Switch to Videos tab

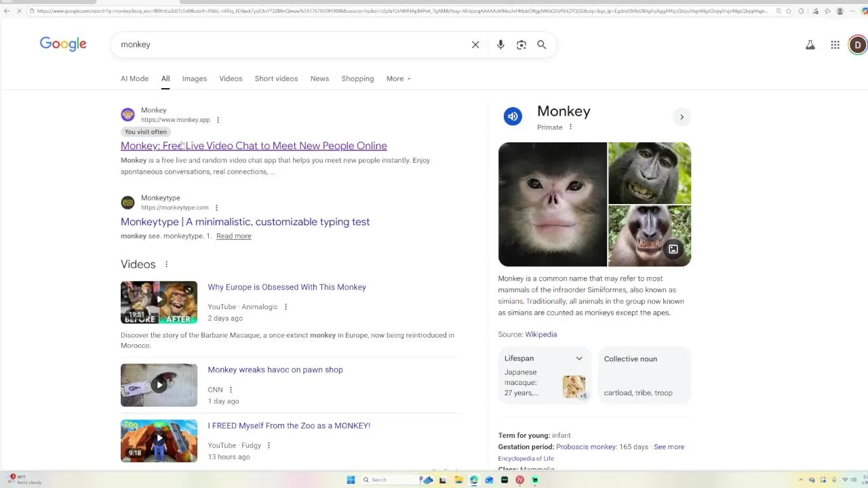(x=231, y=79)
